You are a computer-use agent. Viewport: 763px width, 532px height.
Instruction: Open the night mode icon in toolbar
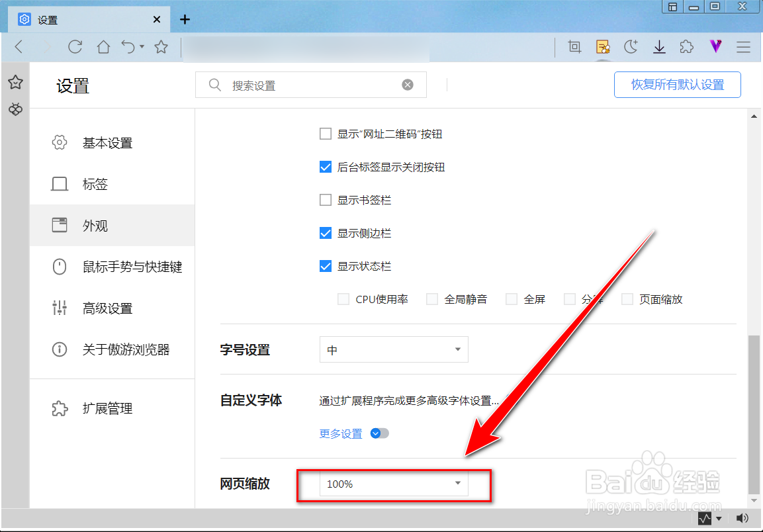coord(631,47)
